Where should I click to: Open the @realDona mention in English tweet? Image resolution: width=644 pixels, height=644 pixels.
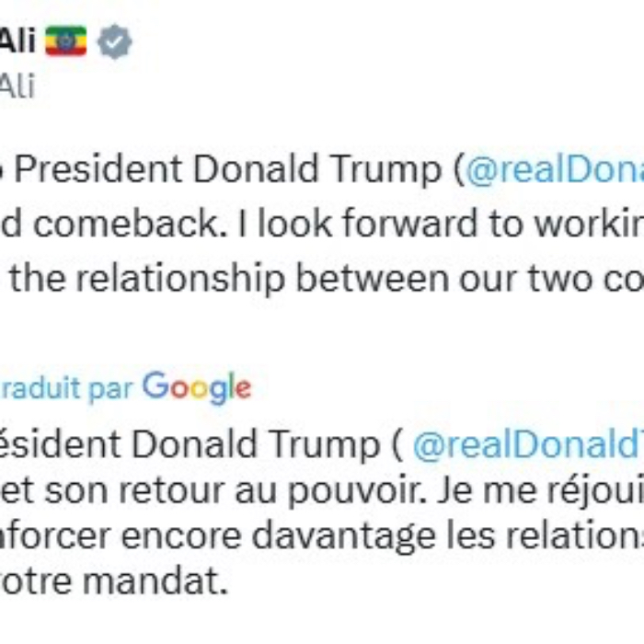tap(552, 171)
